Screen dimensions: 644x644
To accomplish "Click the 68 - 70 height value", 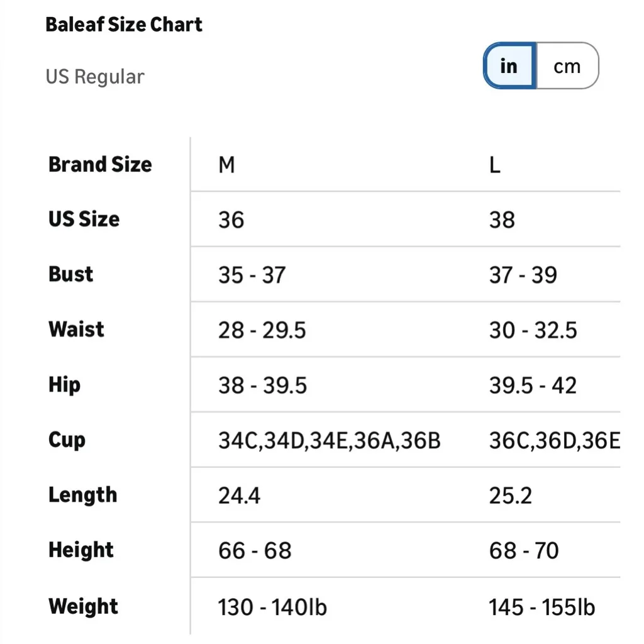I will (523, 552).
